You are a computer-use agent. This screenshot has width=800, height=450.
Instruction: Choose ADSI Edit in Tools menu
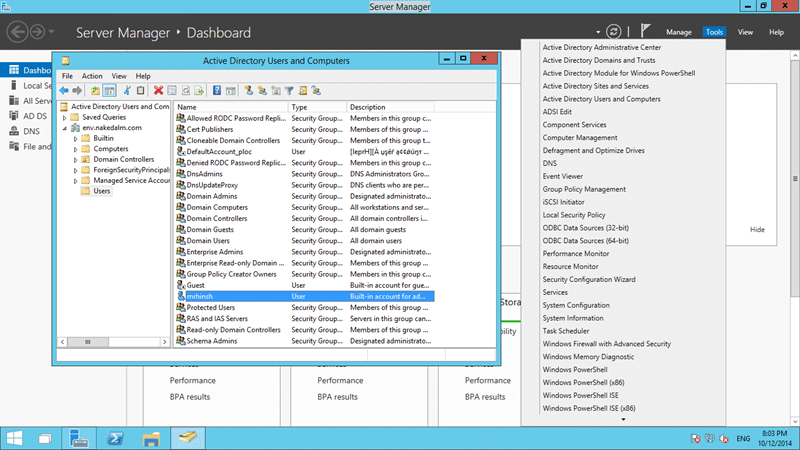[x=557, y=112]
